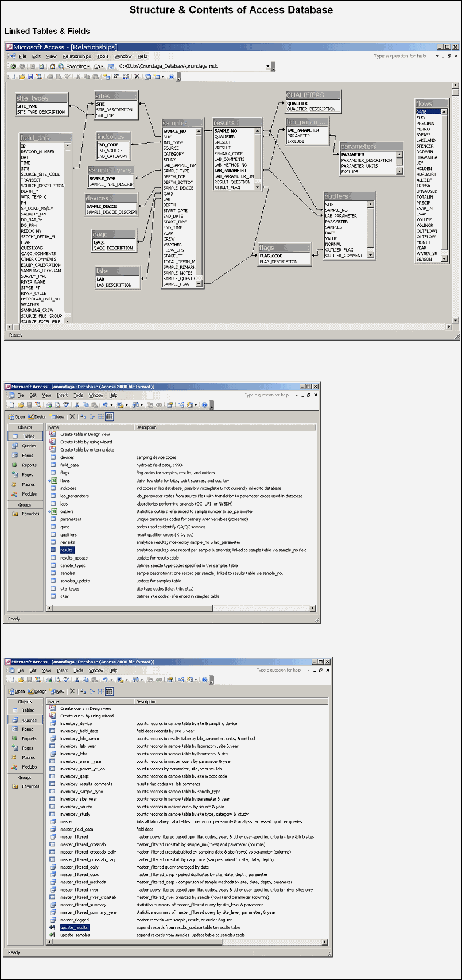Open New Object dropdown in Queries window toolbar

pyautogui.click(x=196, y=679)
